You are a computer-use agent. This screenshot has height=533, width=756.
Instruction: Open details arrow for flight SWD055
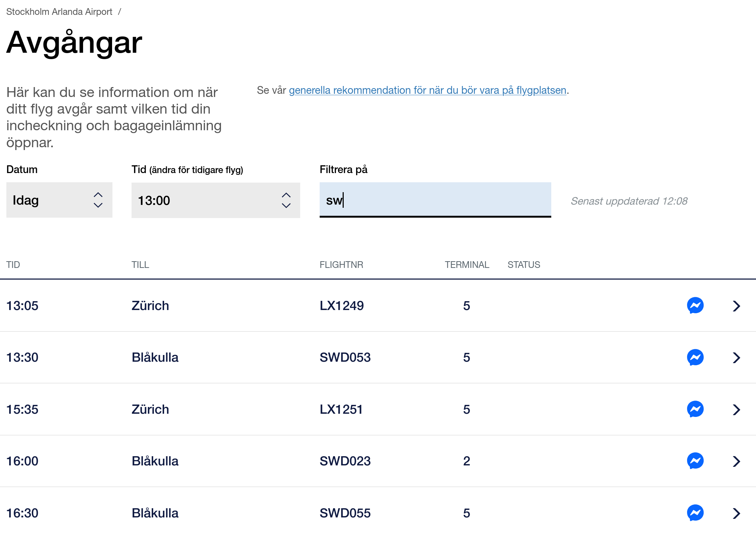pyautogui.click(x=737, y=513)
